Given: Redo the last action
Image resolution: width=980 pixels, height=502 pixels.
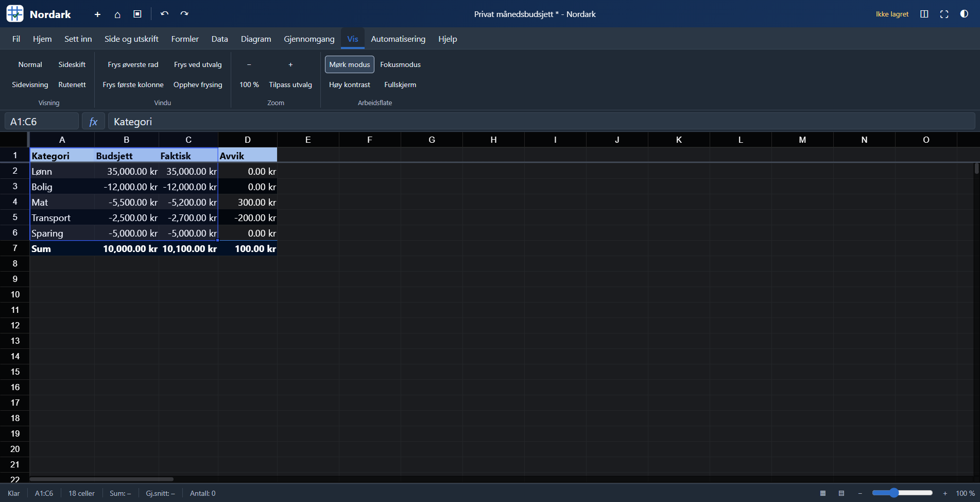Looking at the screenshot, I should click(184, 14).
